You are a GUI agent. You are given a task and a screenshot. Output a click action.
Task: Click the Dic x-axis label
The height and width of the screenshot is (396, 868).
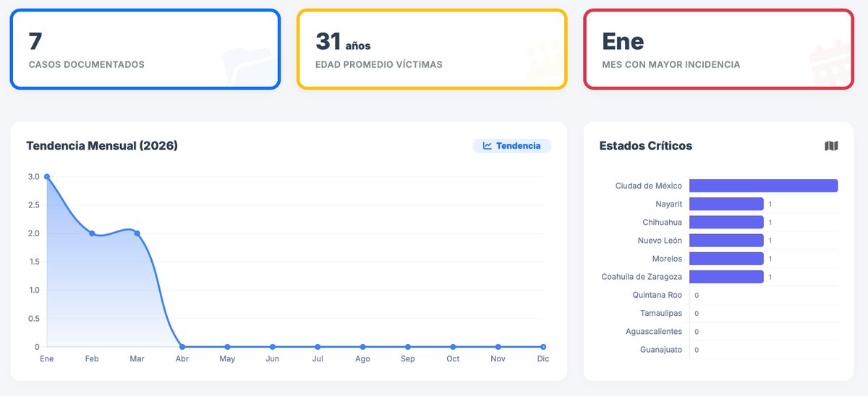(542, 358)
